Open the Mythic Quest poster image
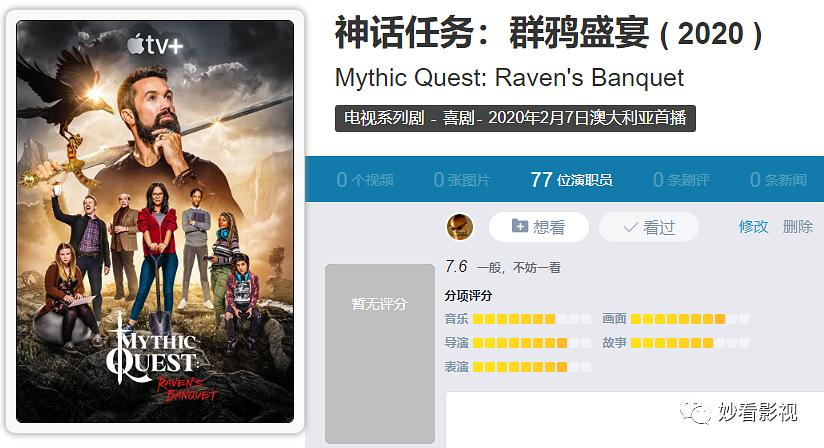The height and width of the screenshot is (448, 824). click(155, 222)
